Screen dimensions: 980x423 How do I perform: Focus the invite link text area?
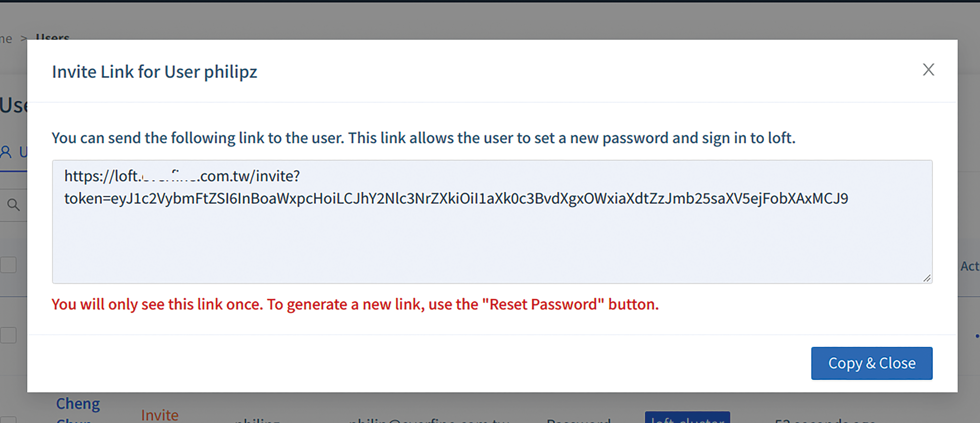492,222
